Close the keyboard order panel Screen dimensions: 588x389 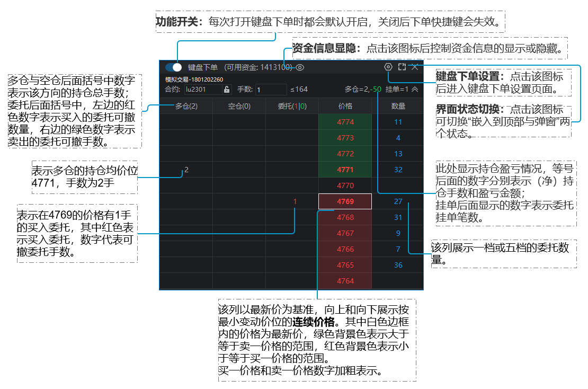click(415, 67)
